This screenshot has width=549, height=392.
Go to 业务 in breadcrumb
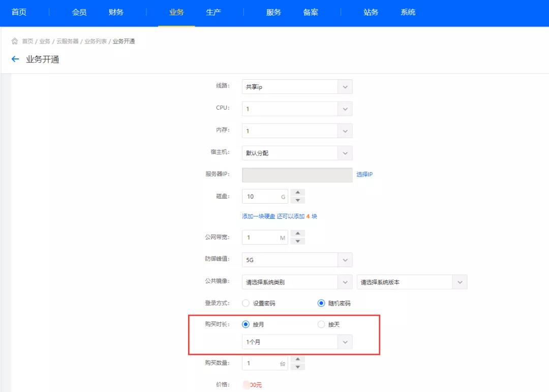point(44,41)
